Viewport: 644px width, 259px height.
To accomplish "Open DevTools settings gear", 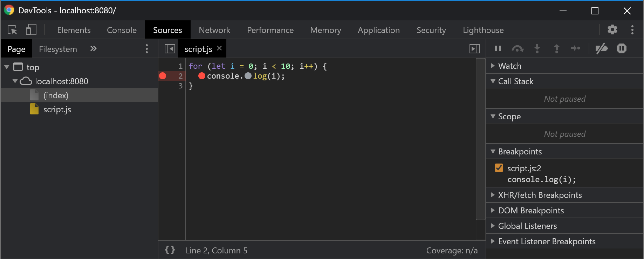I will point(612,30).
